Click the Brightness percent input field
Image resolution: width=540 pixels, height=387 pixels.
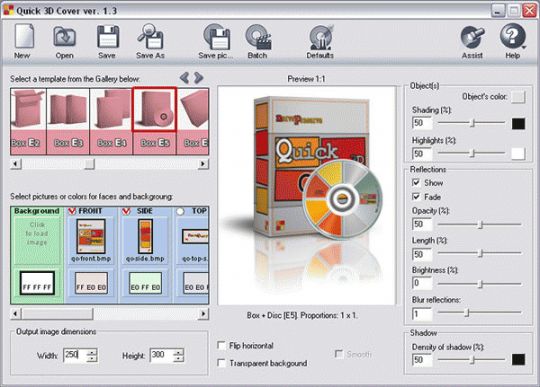(x=422, y=283)
